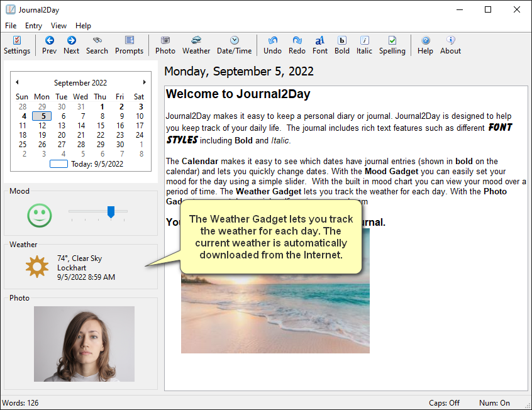The width and height of the screenshot is (532, 410).
Task: Select September 10 on the calendar
Action: pos(140,116)
